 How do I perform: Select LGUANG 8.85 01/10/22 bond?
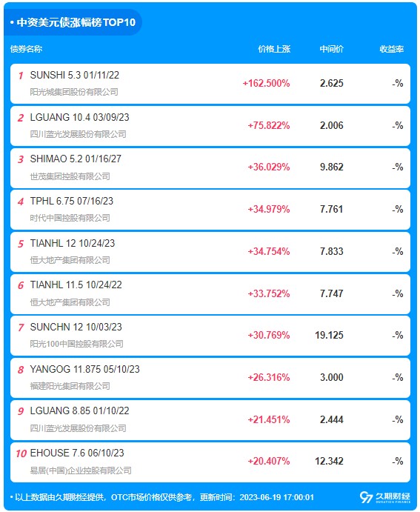[210, 420]
